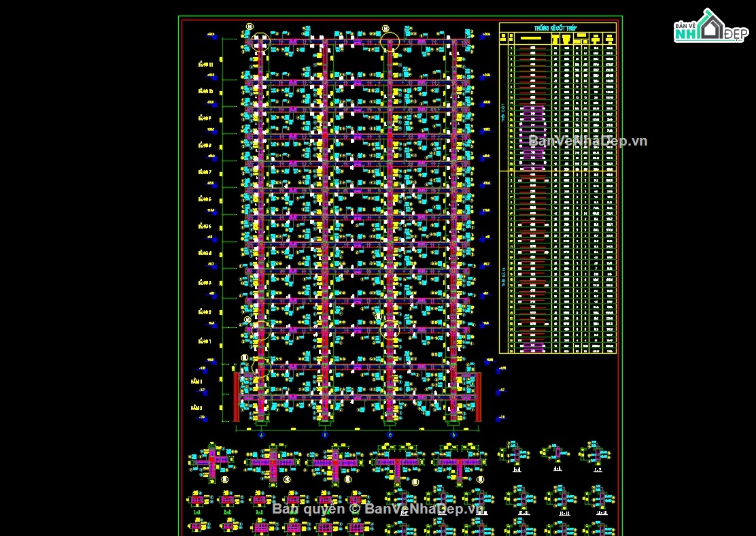Select grid axis bubble C below the frame

tap(390, 434)
